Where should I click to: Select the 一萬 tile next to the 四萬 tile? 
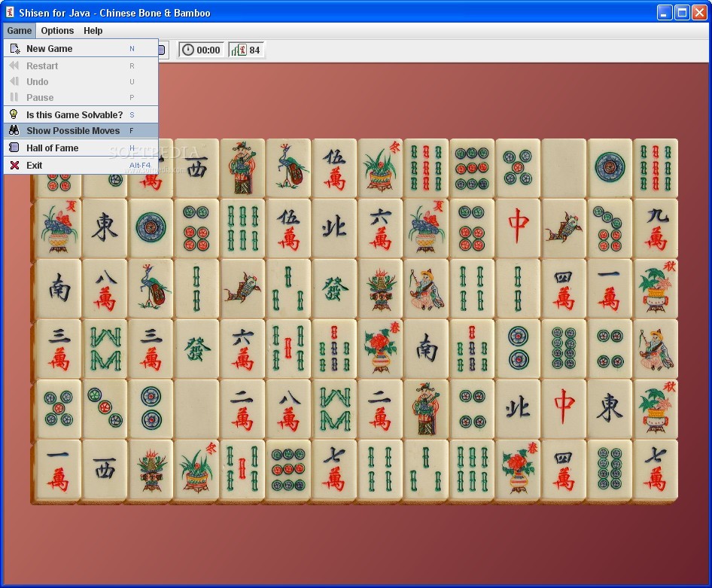[610, 289]
